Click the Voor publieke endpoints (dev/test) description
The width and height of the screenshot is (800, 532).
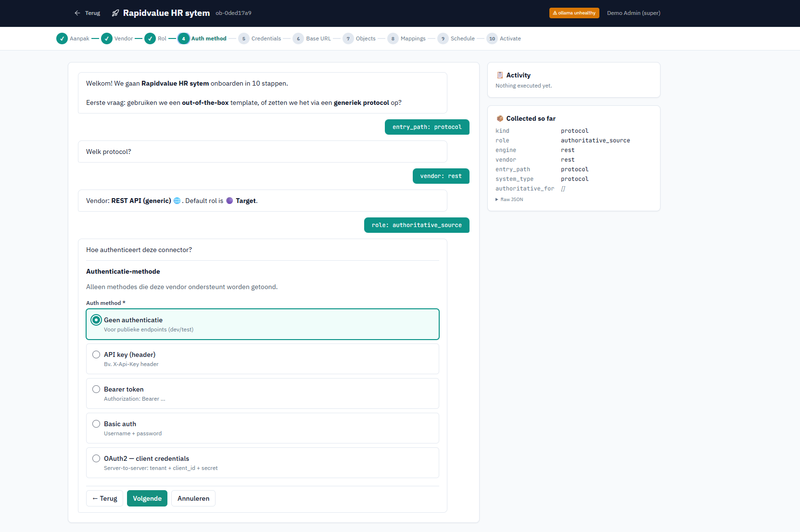(x=149, y=329)
